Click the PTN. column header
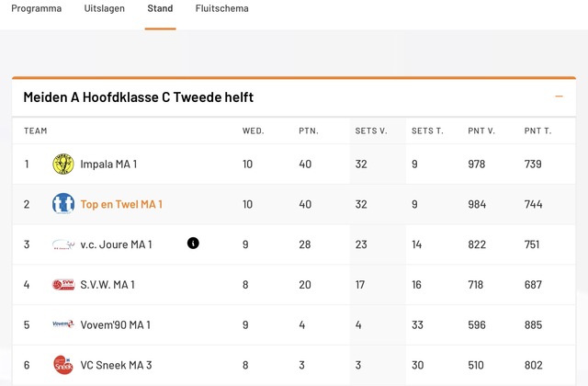Screen dimensions: 588x386 (308, 131)
